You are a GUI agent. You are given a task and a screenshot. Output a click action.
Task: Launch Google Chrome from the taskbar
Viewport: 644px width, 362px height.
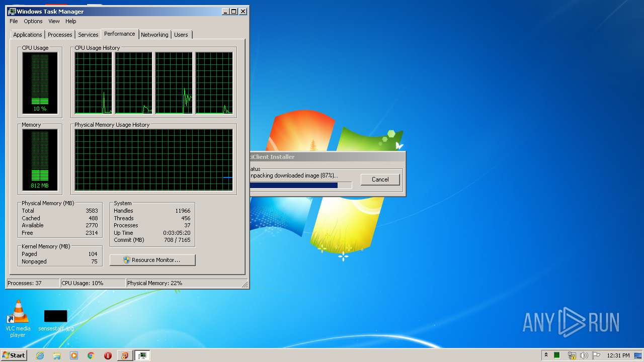click(x=91, y=355)
